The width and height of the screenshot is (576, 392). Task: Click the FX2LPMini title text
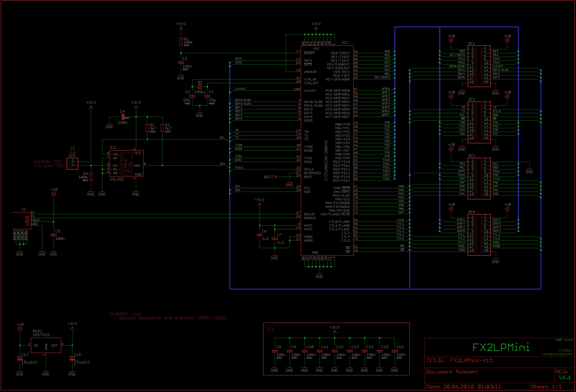point(501,347)
